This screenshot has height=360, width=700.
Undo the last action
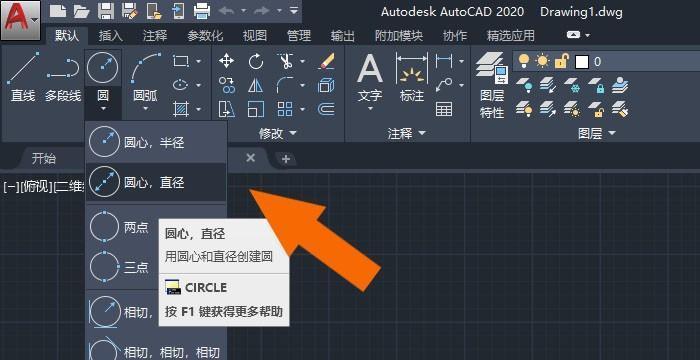click(227, 10)
